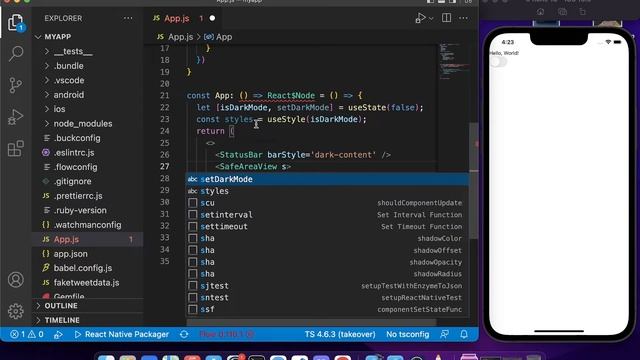Choose sntest setupReactNativeTest snippet
This screenshot has width=640, height=360.
[327, 298]
